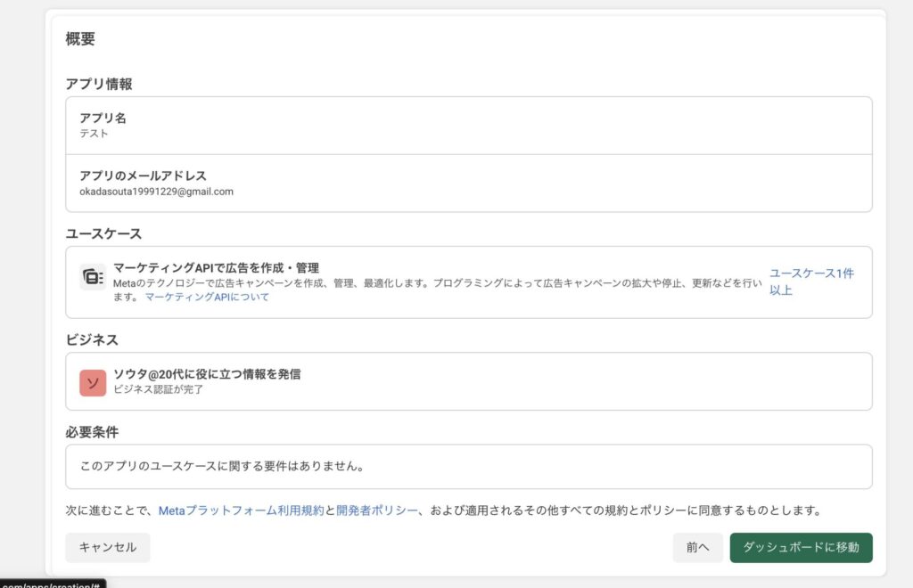Click the アプリ情報 section heading
Screen dimensions: 913x588
[x=99, y=84]
